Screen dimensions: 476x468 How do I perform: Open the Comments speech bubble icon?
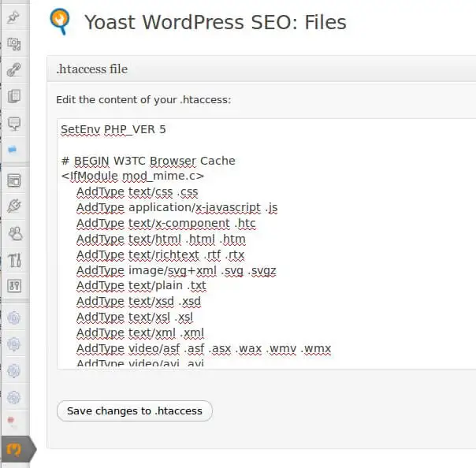coord(14,124)
